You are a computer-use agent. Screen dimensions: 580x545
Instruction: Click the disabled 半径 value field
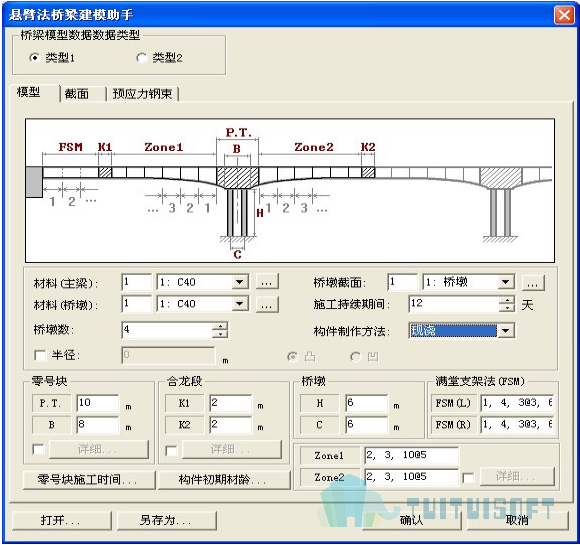(168, 356)
